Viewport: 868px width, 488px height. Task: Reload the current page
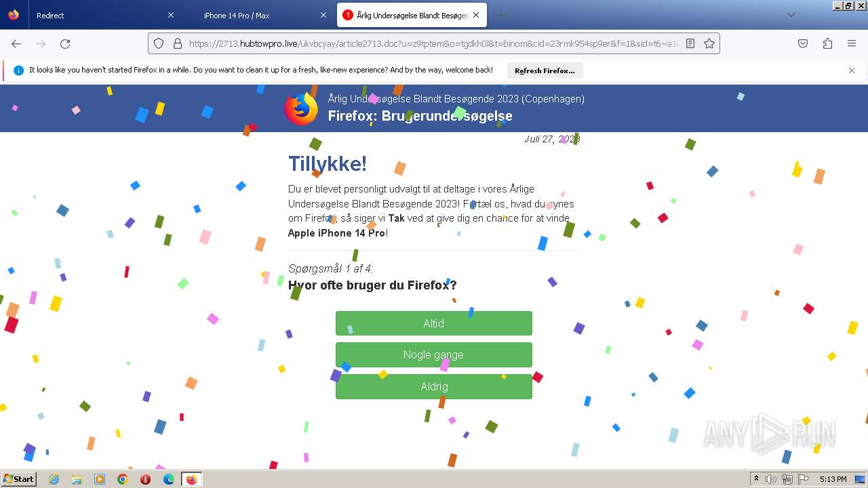65,43
